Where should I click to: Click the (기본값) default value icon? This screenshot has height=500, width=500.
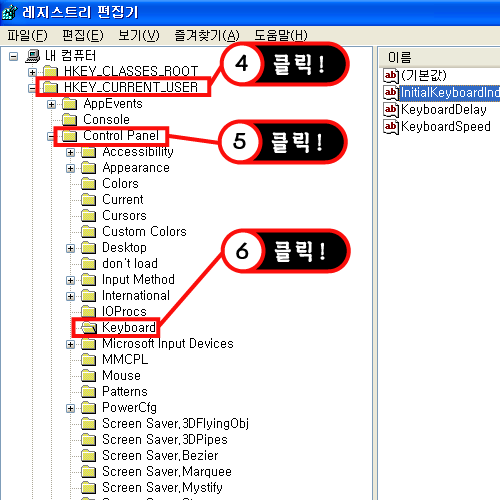(x=391, y=76)
